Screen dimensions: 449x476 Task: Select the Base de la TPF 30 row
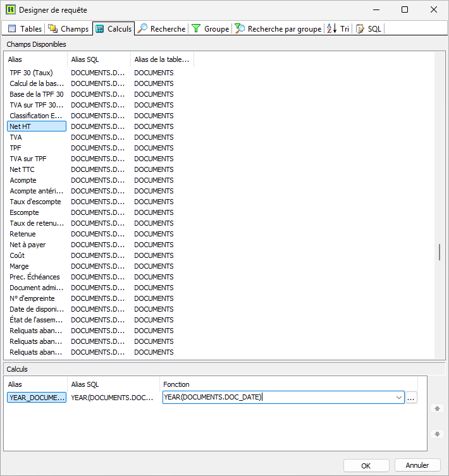(37, 94)
